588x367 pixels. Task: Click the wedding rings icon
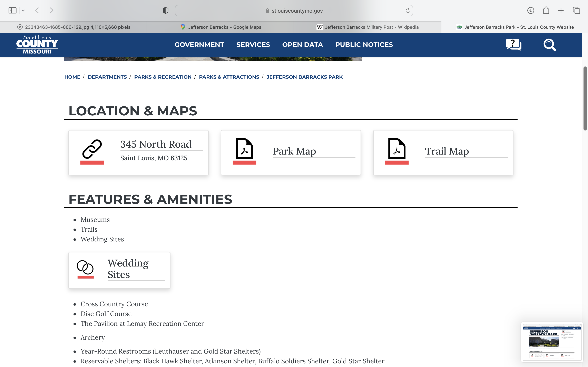(x=85, y=268)
